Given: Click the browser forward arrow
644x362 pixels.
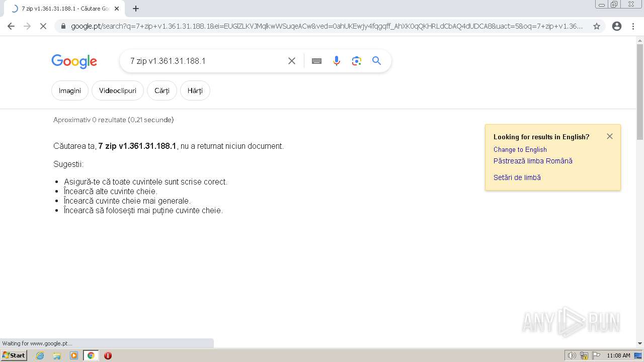Looking at the screenshot, I should (27, 26).
